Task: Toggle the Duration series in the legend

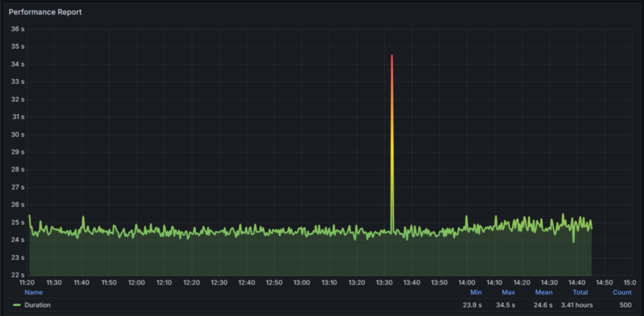Action: point(38,305)
